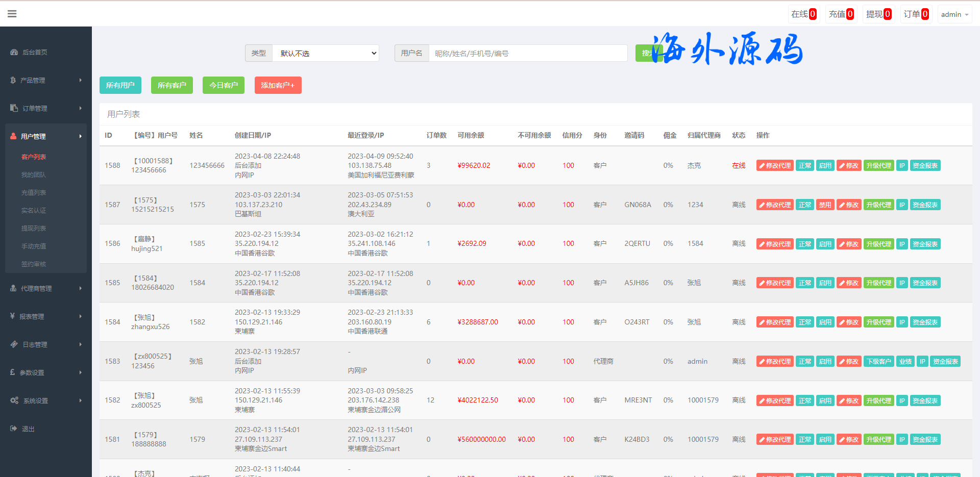
Task: Click the 退出 logout icon
Action: tap(14, 429)
